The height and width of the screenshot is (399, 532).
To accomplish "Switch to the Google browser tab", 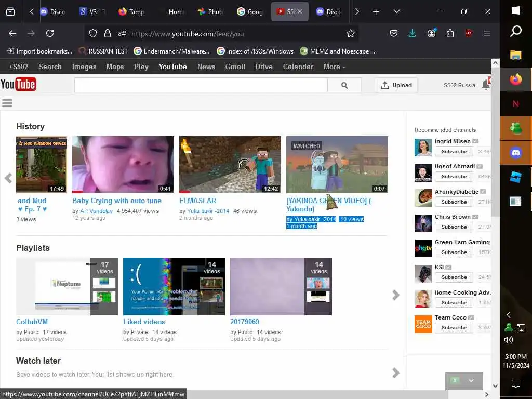I will (250, 12).
